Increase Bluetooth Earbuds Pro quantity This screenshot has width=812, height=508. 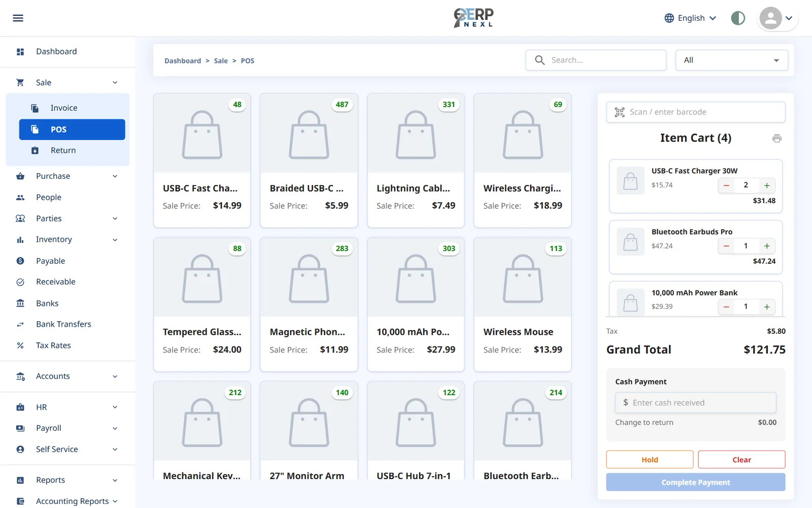click(x=767, y=246)
